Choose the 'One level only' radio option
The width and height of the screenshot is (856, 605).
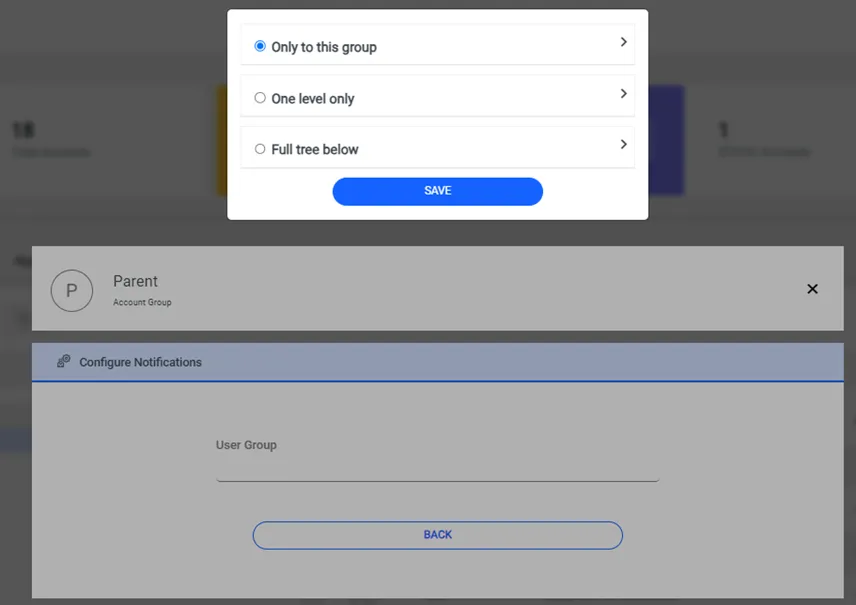tap(260, 98)
